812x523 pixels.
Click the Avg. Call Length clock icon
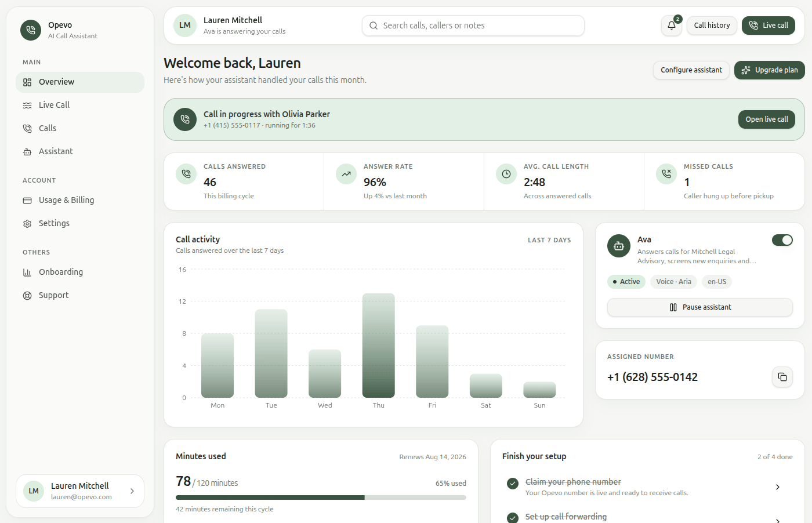506,173
